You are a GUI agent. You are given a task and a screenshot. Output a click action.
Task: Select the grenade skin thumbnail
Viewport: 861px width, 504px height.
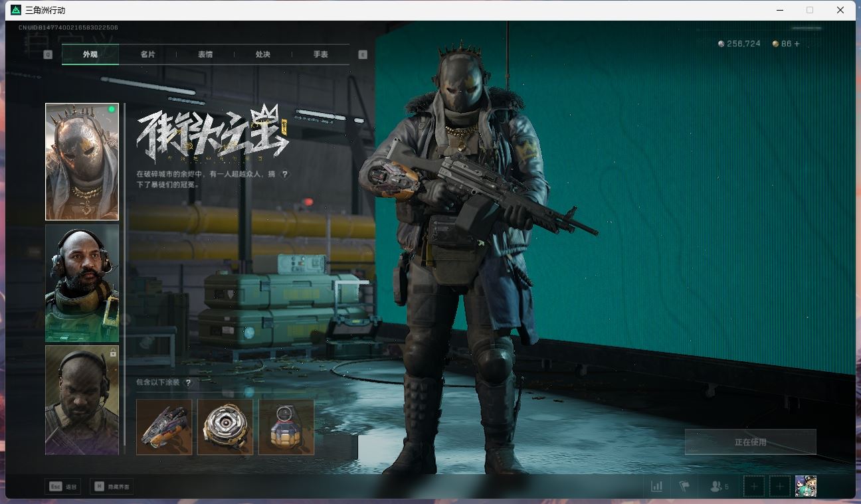pos(286,427)
